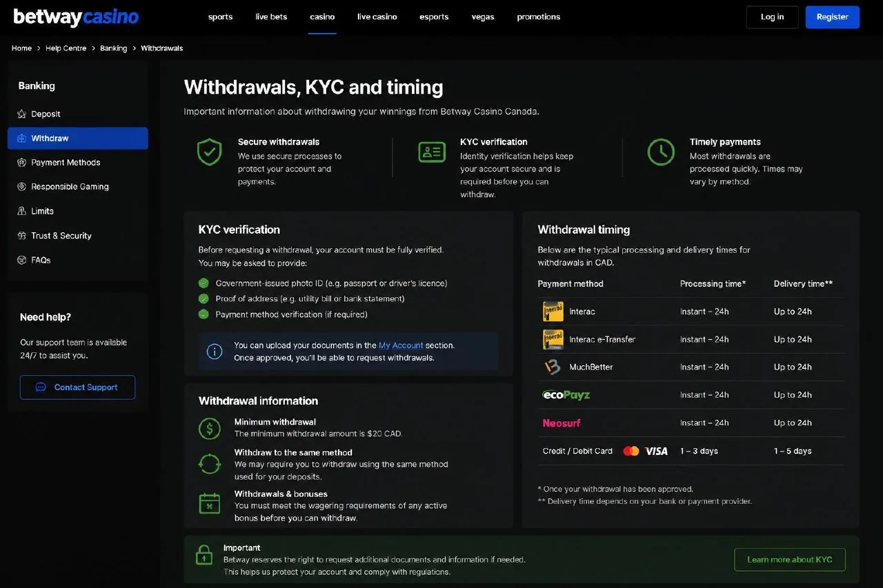Screen dimensions: 883x588
Task: Click Learn more about KYC button
Action: click(790, 560)
